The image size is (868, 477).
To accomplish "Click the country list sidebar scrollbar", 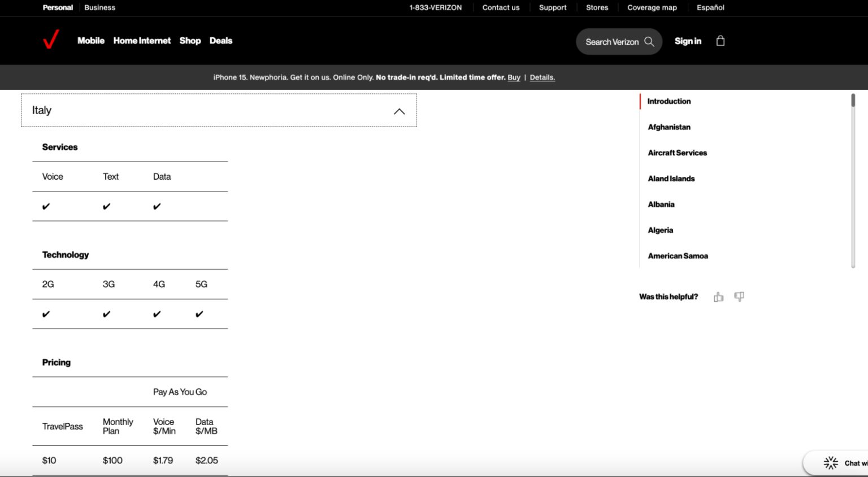I will (853, 181).
